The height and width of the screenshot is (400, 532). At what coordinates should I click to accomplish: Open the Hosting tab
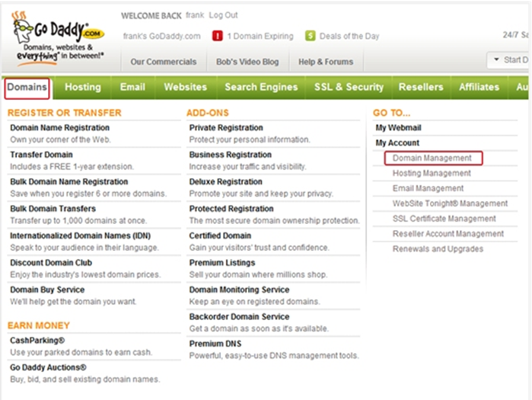83,88
